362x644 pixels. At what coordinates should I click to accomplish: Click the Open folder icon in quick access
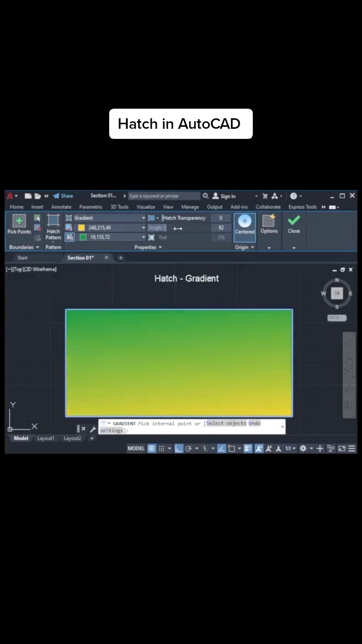(x=37, y=196)
